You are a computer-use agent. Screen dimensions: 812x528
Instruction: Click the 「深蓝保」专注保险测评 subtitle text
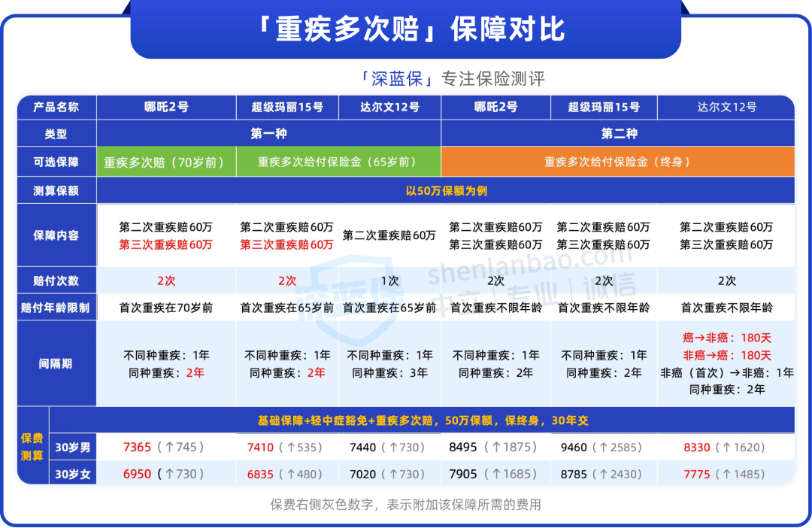[453, 77]
